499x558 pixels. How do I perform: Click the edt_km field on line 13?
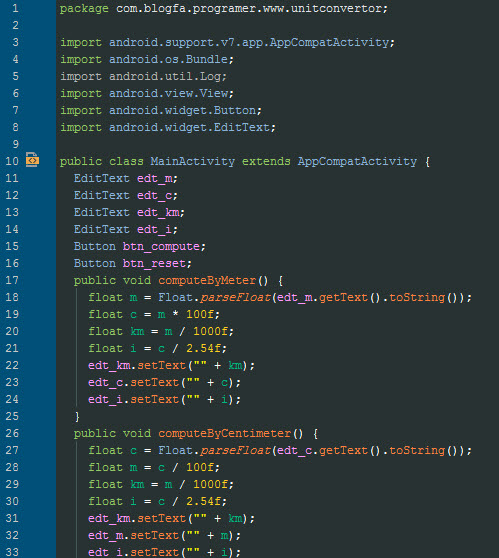click(x=158, y=212)
